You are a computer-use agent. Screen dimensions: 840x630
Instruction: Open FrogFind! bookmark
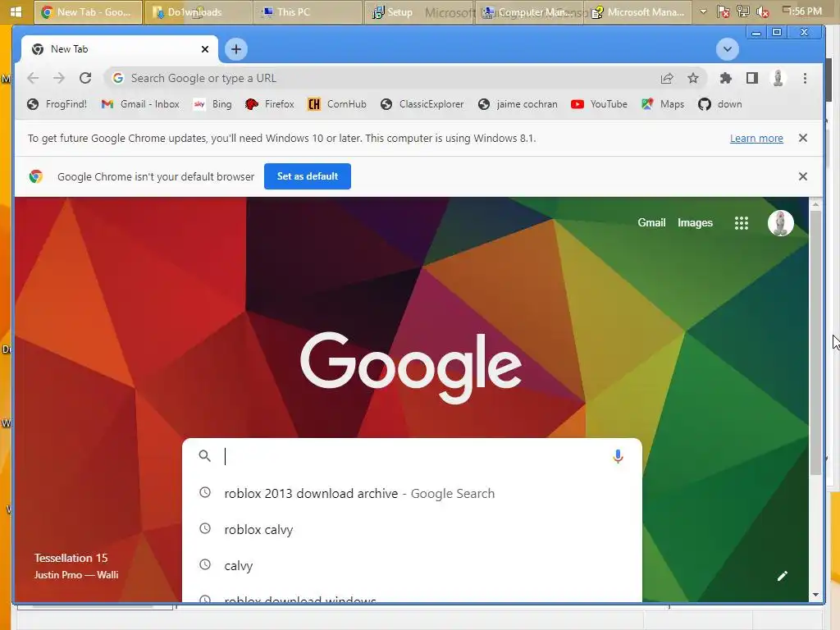pyautogui.click(x=57, y=104)
